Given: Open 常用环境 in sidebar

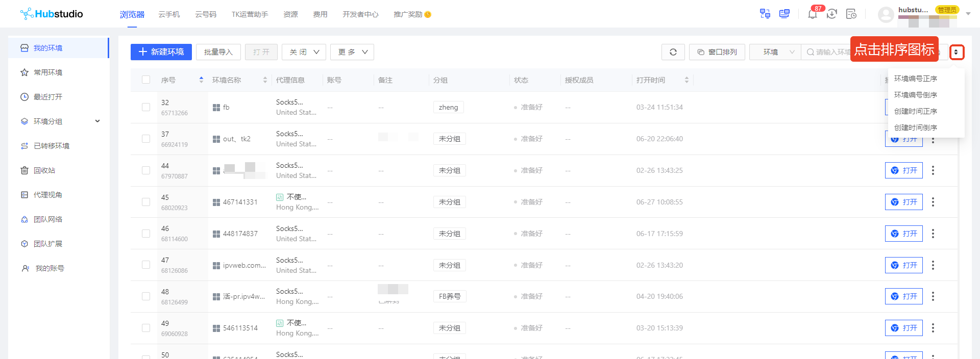Looking at the screenshot, I should (x=58, y=72).
